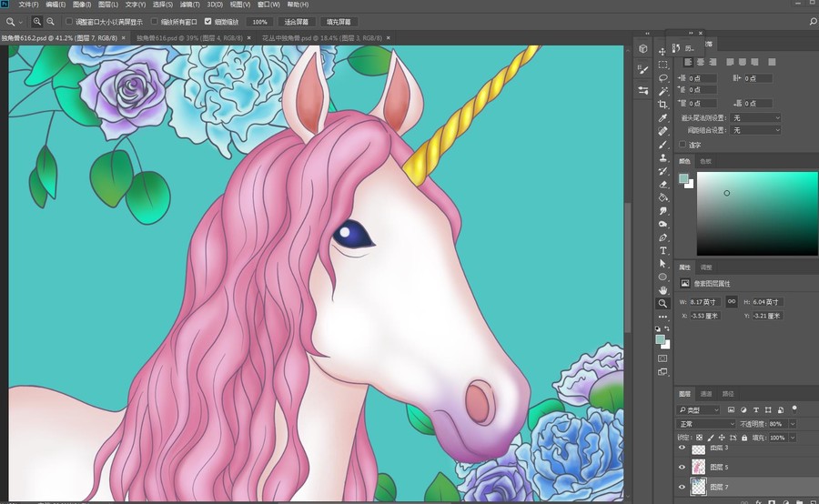
Task: Select the Horizontal Type tool
Action: [x=662, y=251]
